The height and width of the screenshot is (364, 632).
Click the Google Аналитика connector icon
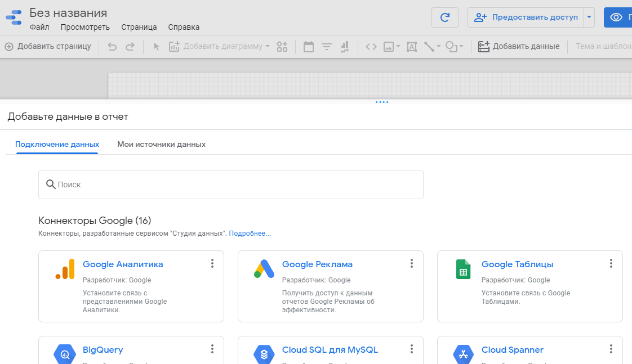pos(65,269)
